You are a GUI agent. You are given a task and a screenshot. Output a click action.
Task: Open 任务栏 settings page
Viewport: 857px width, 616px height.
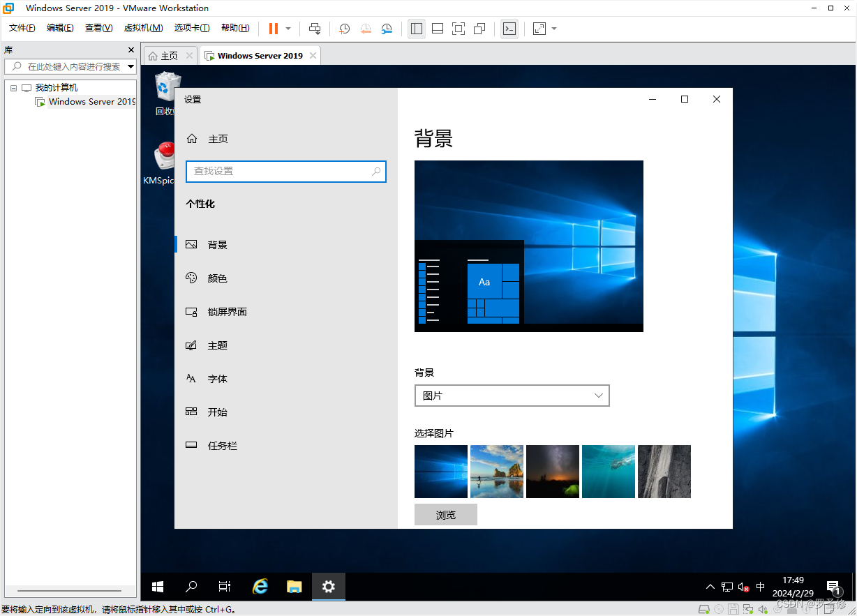point(286,446)
